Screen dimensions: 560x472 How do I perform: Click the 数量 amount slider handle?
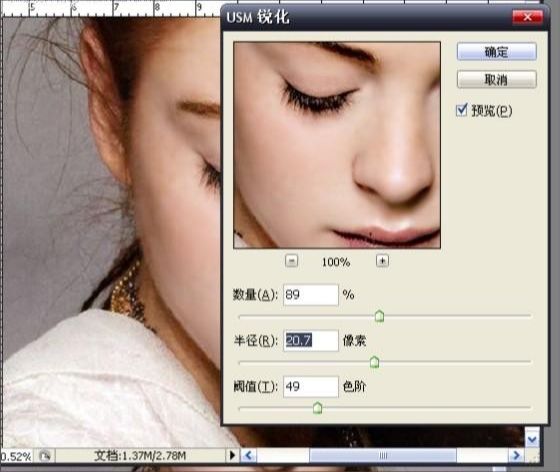tap(379, 316)
